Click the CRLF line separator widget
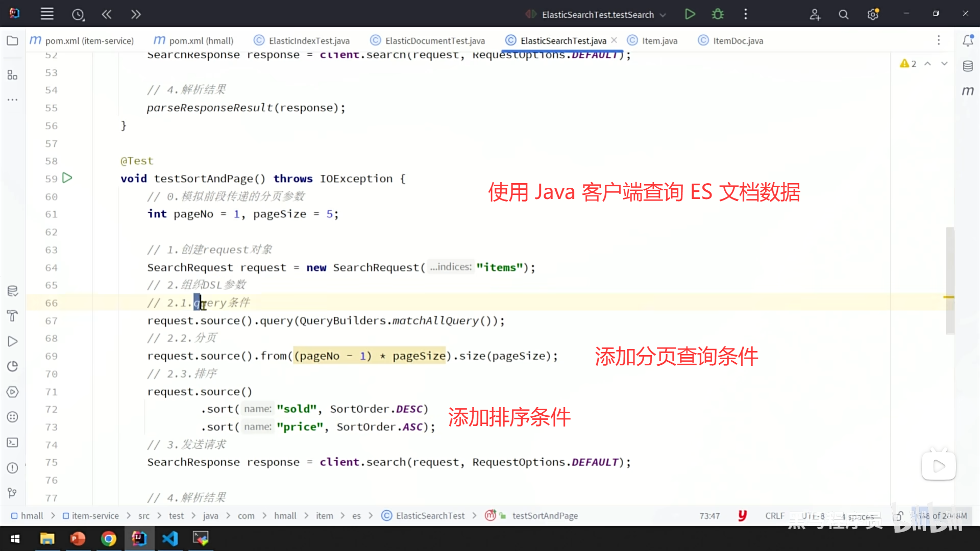The height and width of the screenshot is (551, 980). tap(774, 516)
